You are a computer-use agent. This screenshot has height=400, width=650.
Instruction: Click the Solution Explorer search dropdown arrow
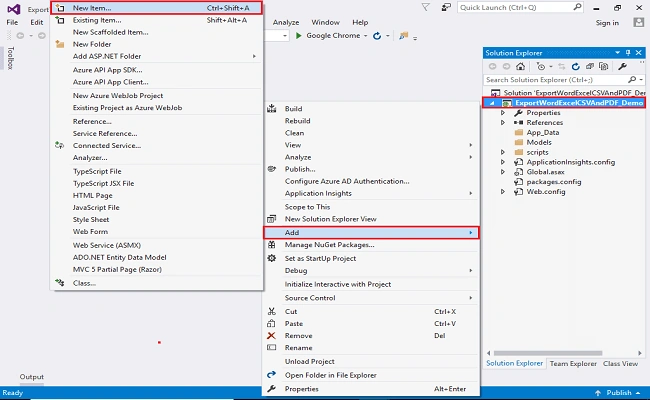coord(641,80)
